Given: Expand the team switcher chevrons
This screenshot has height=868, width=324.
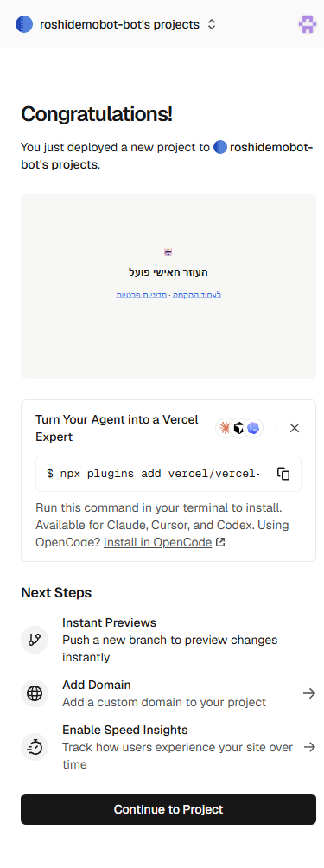Looking at the screenshot, I should 212,24.
